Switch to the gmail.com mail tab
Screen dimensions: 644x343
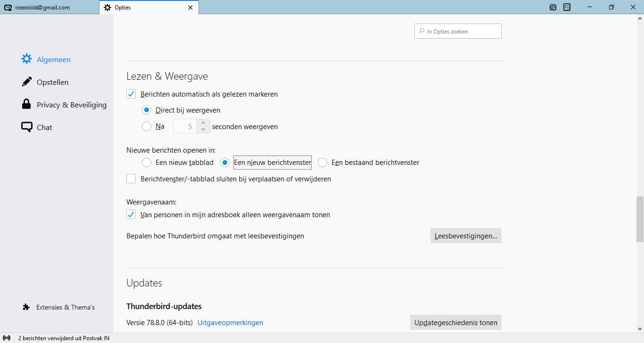coord(50,8)
